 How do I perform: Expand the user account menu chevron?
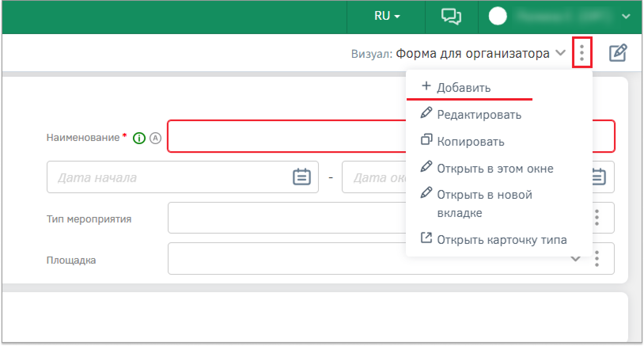pos(626,17)
